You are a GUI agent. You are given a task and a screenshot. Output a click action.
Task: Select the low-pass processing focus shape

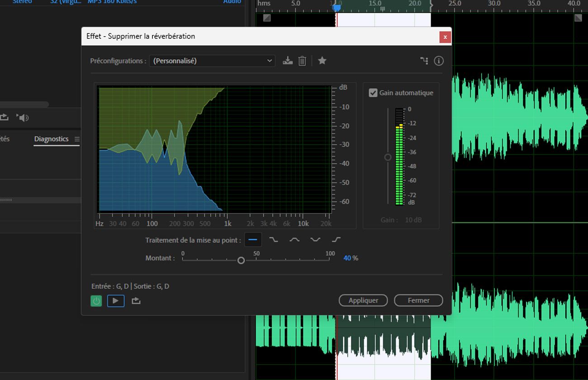click(x=274, y=240)
